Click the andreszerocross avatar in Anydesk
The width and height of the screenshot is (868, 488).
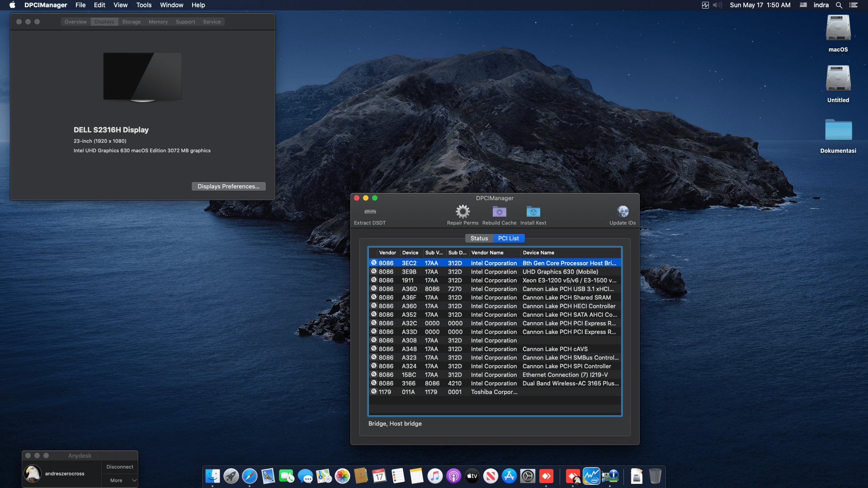33,473
